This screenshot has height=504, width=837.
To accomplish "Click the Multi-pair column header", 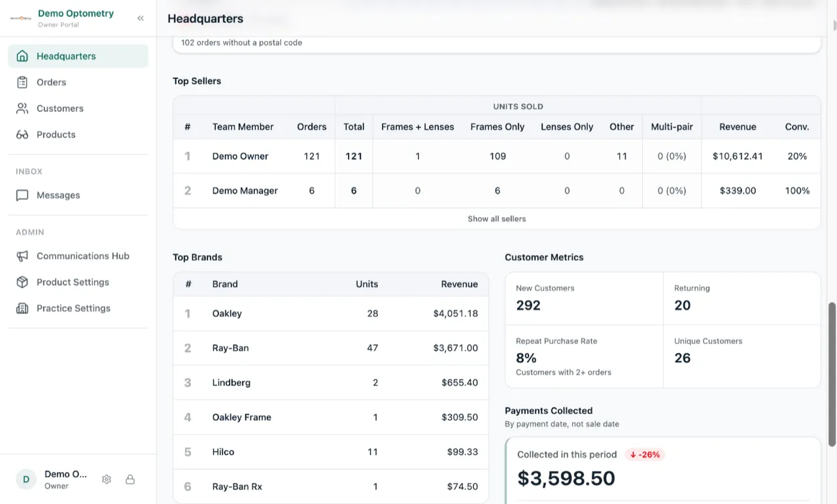I will click(x=672, y=127).
